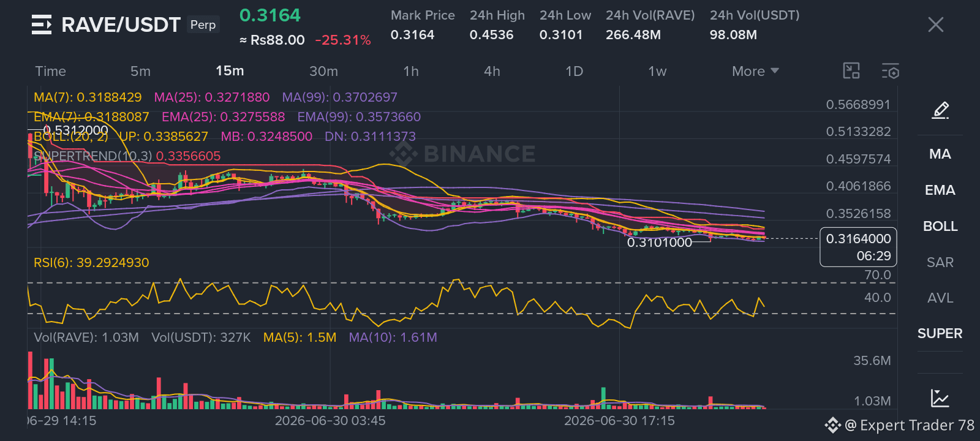The width and height of the screenshot is (980, 441).
Task: Tap the 24h Vol(RAVE) 266.48M value
Action: coord(633,35)
